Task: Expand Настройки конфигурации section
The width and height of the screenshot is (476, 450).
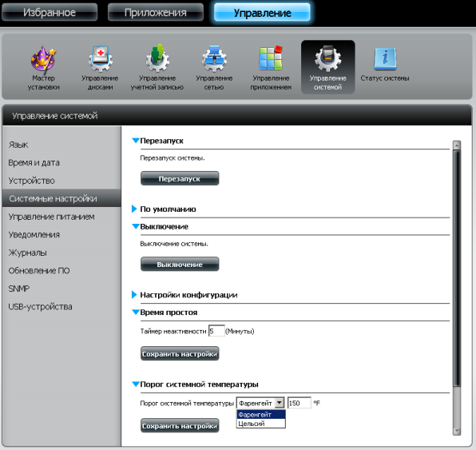Action: (x=134, y=294)
